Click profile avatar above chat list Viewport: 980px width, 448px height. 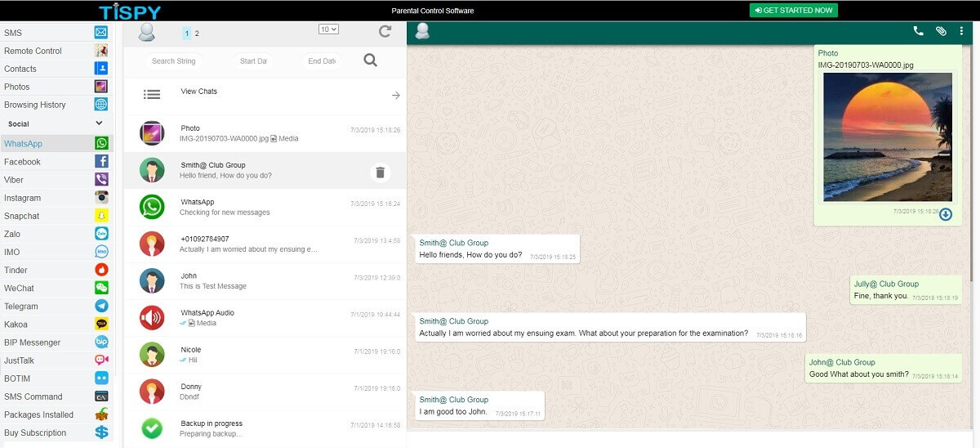[147, 32]
